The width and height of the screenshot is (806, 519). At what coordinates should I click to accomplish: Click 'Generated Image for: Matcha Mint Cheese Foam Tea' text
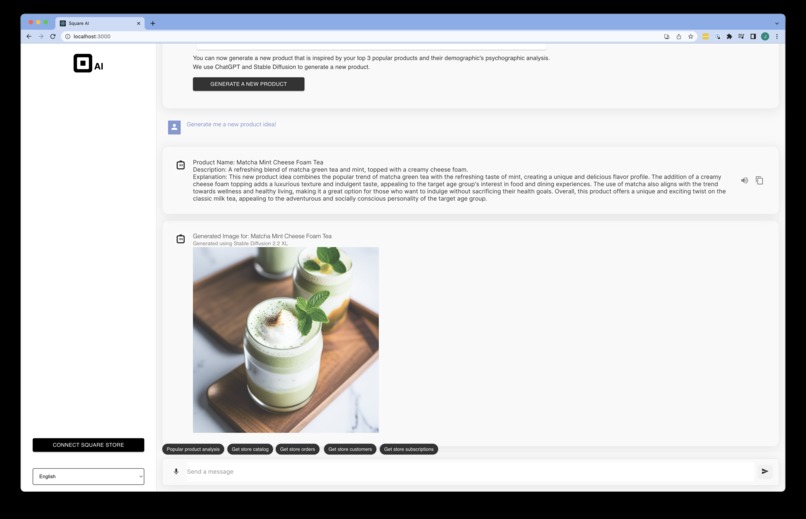(x=262, y=236)
